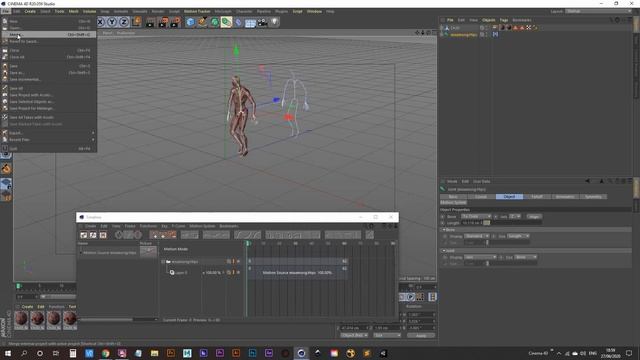Open Object Manager Tags menu
The image size is (640, 360).
(504, 20)
